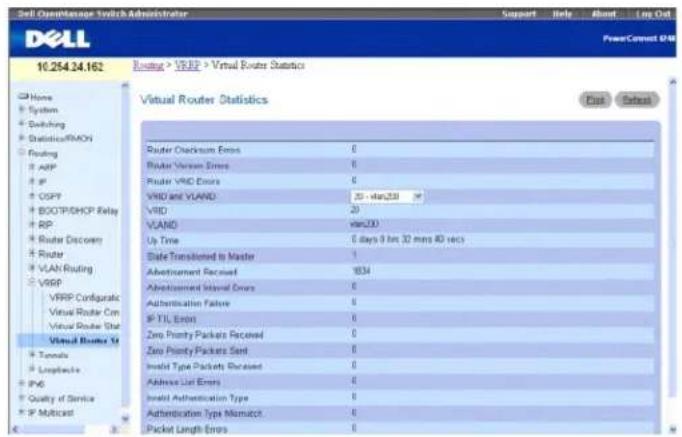Click the Packet Length Errors label

pyautogui.click(x=187, y=429)
